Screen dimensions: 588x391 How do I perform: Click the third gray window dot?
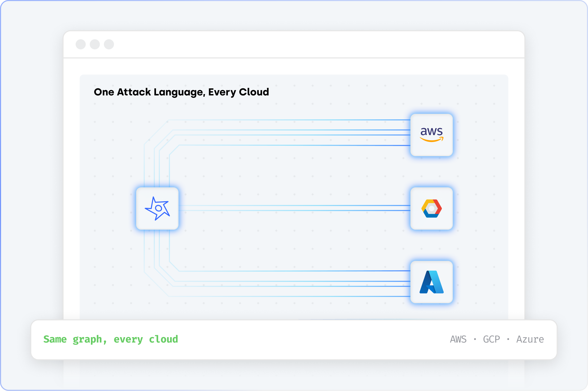[x=109, y=44]
